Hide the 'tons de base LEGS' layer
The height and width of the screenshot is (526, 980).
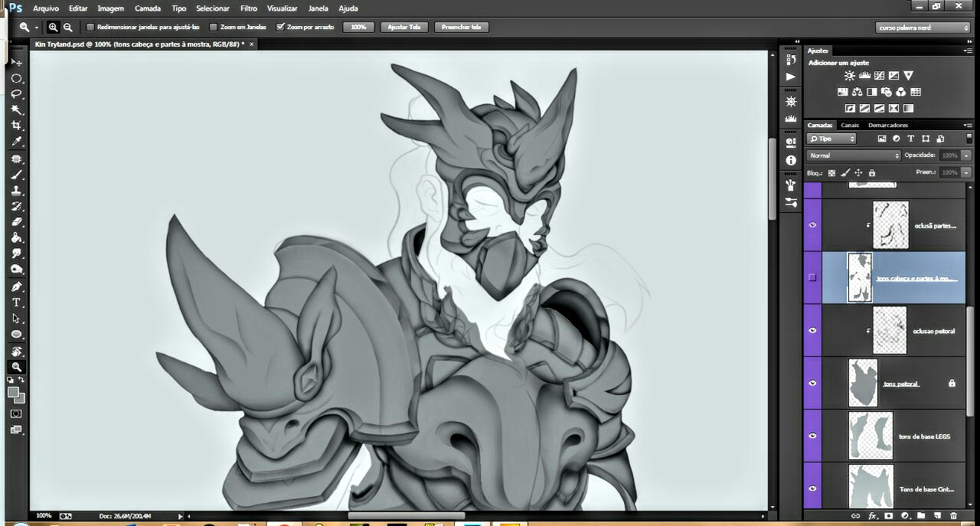tap(812, 436)
